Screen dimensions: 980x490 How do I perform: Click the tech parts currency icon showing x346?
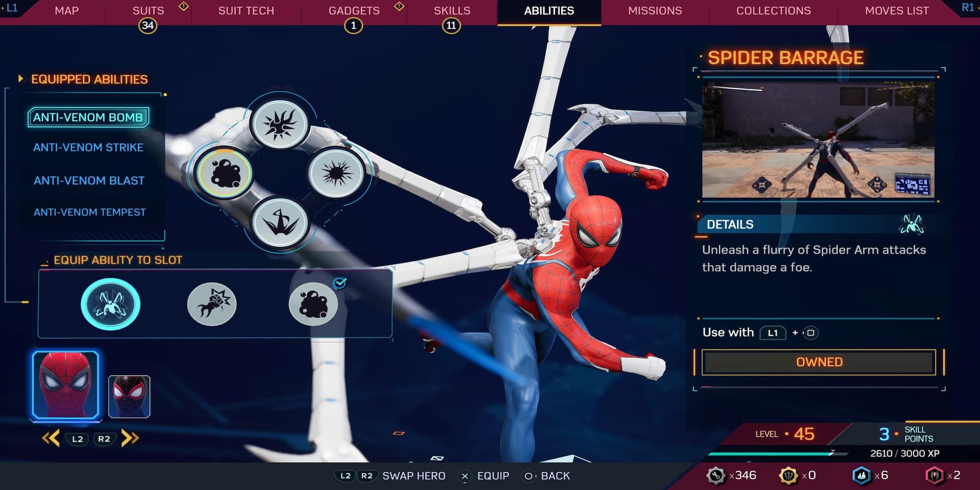(x=715, y=475)
